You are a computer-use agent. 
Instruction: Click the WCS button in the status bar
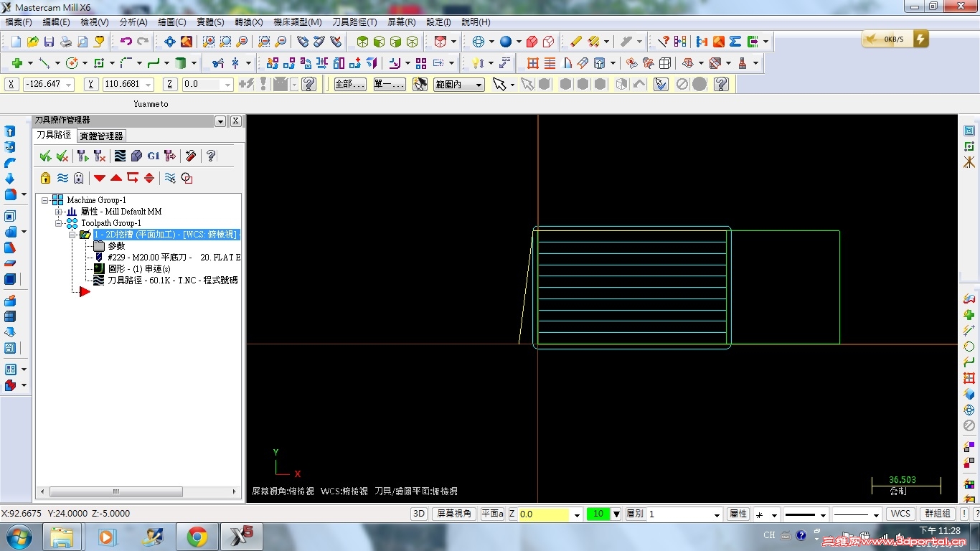pos(900,514)
